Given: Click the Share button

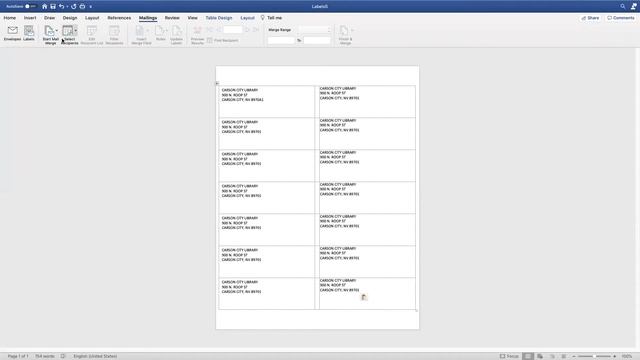Looking at the screenshot, I should (590, 18).
